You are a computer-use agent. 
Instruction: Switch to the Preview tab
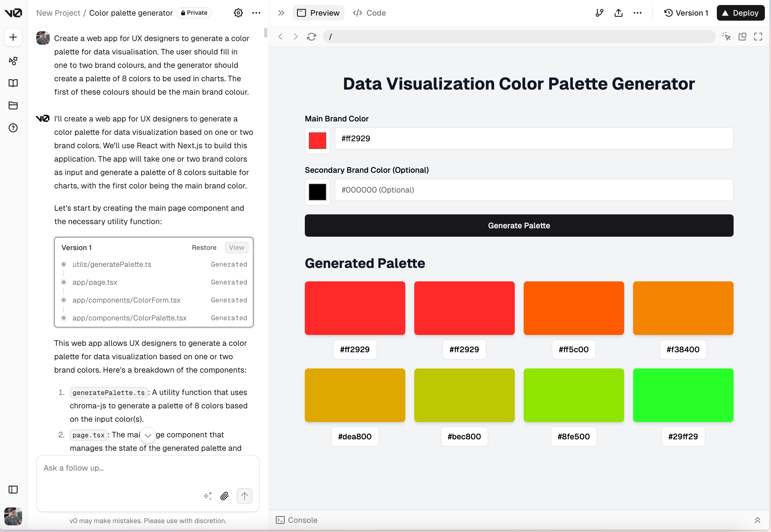(318, 13)
